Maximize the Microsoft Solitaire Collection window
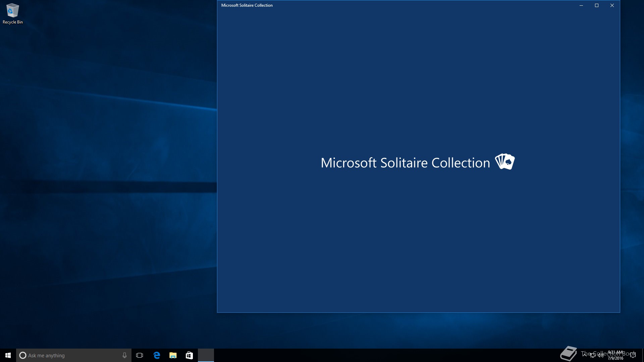 [x=597, y=5]
